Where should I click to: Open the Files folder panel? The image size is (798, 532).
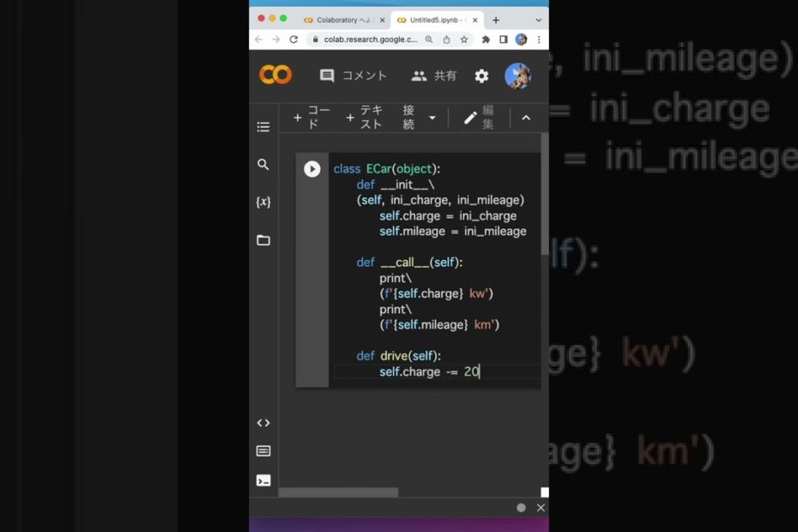click(x=263, y=240)
